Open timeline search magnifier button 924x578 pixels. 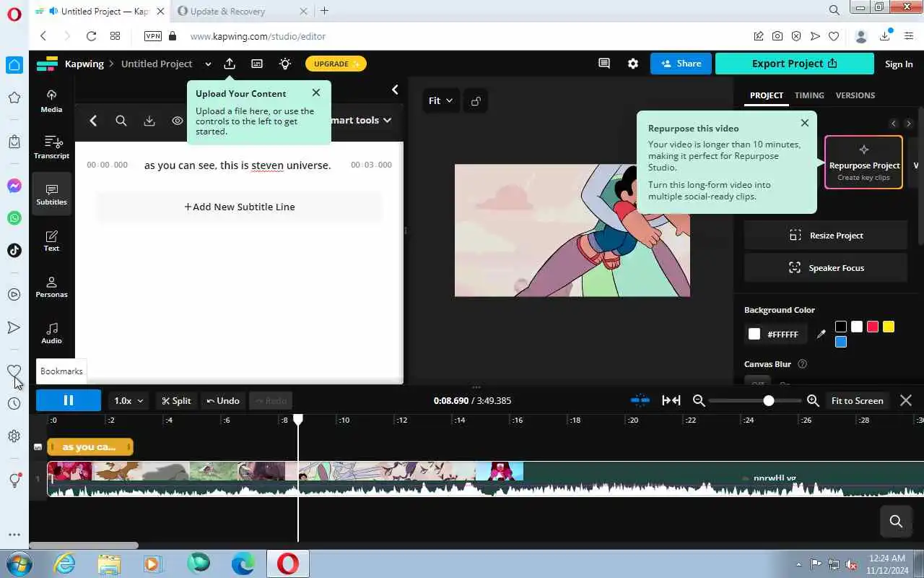point(896,521)
